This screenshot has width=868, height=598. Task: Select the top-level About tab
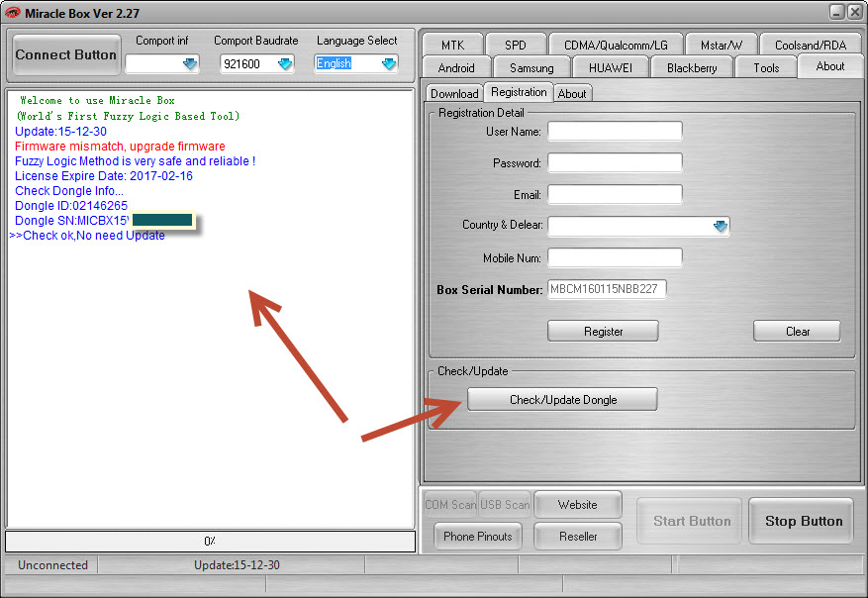pyautogui.click(x=830, y=66)
